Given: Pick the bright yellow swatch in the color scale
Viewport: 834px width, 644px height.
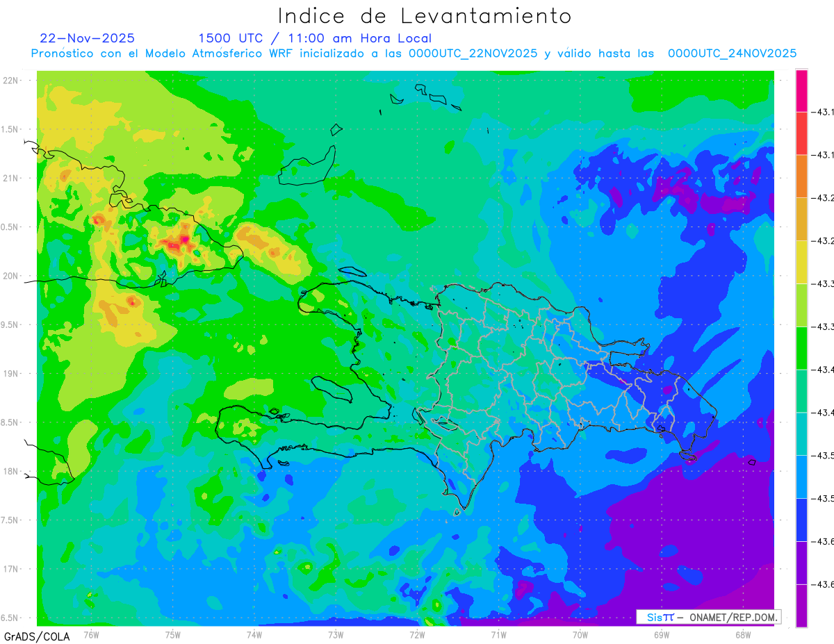Looking at the screenshot, I should tap(801, 261).
